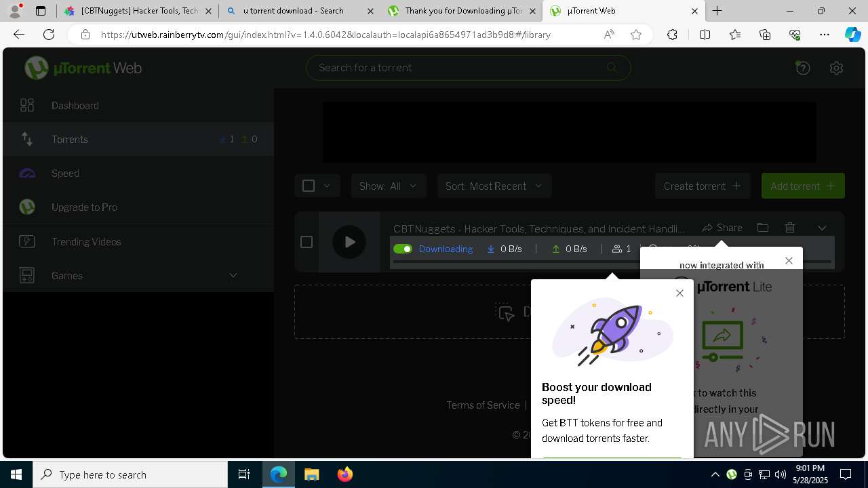Click the Add torrent button
The width and height of the screenshot is (868, 488).
803,186
